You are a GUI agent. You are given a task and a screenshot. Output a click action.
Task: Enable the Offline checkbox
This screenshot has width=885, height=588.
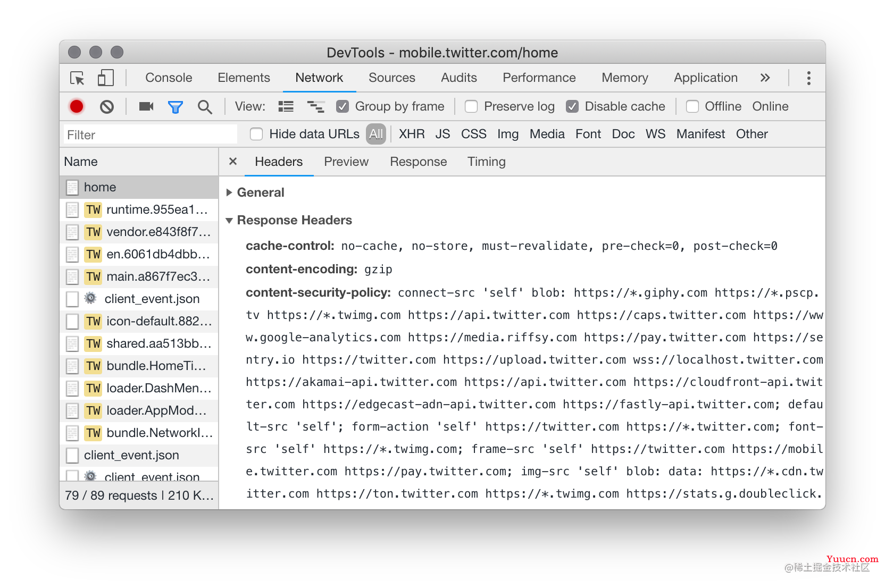click(692, 106)
